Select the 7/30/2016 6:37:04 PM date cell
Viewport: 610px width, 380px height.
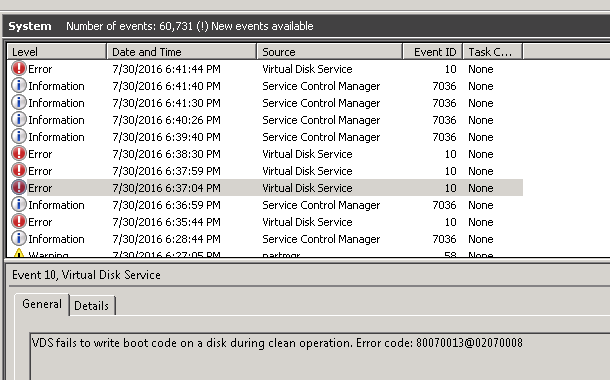[166, 188]
